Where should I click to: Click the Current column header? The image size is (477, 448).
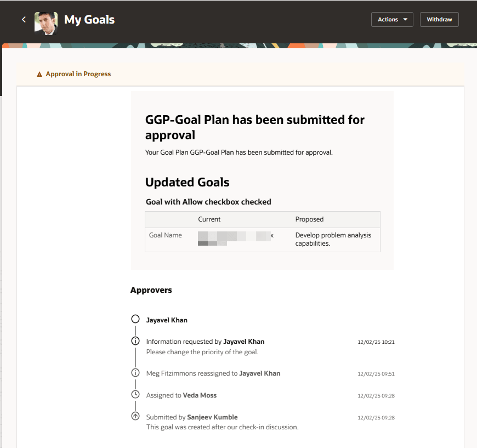click(209, 219)
